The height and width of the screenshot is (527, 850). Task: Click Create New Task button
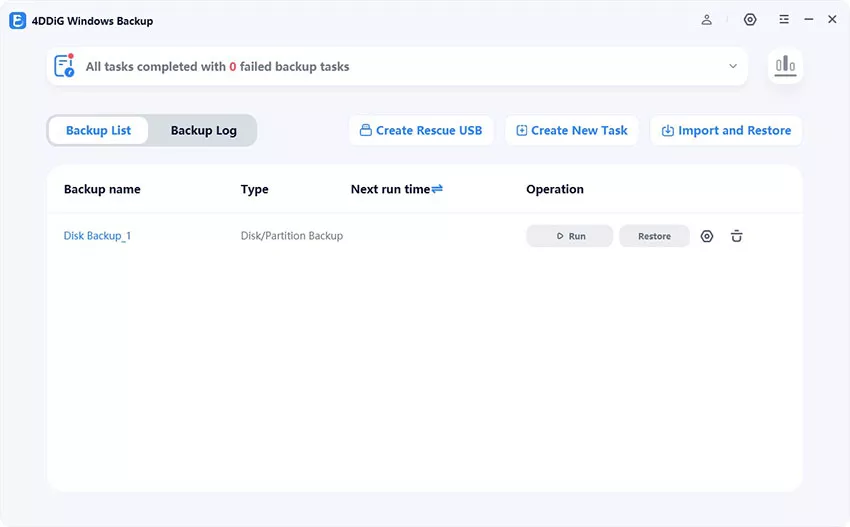(572, 130)
